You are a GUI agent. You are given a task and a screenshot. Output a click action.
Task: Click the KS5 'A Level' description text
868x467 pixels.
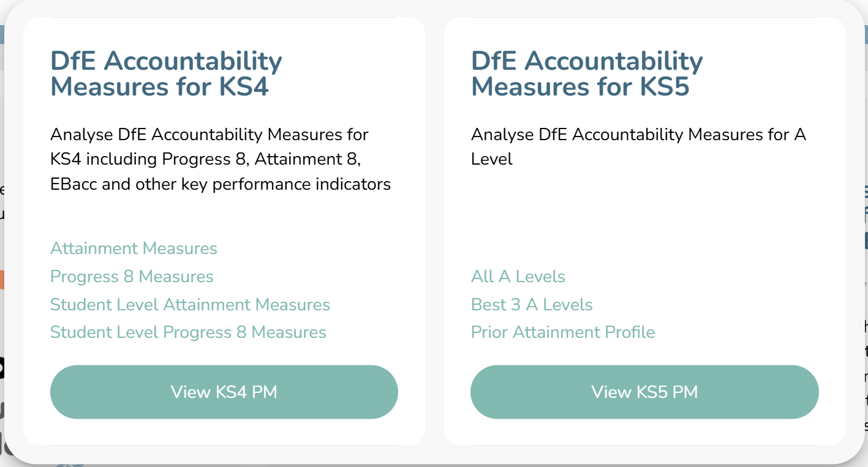[638, 147]
